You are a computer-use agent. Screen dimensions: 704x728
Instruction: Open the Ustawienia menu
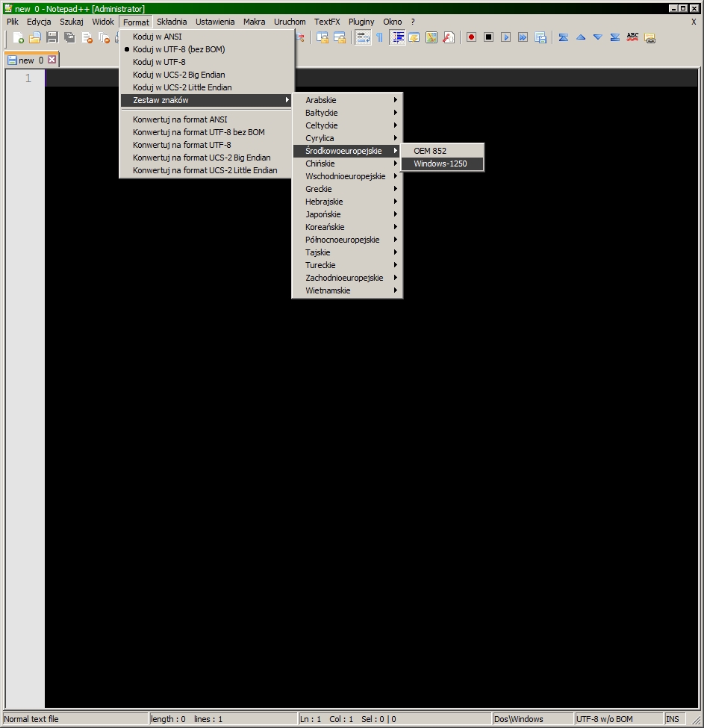click(x=215, y=22)
